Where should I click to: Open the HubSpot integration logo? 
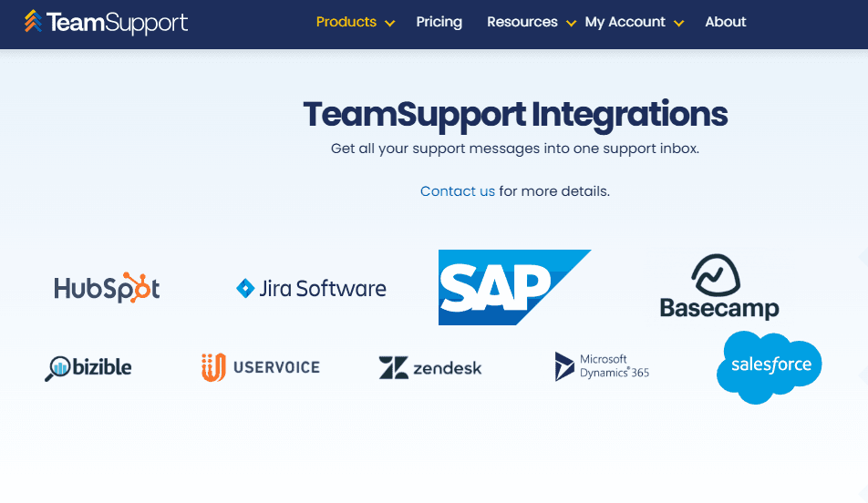pyautogui.click(x=107, y=288)
